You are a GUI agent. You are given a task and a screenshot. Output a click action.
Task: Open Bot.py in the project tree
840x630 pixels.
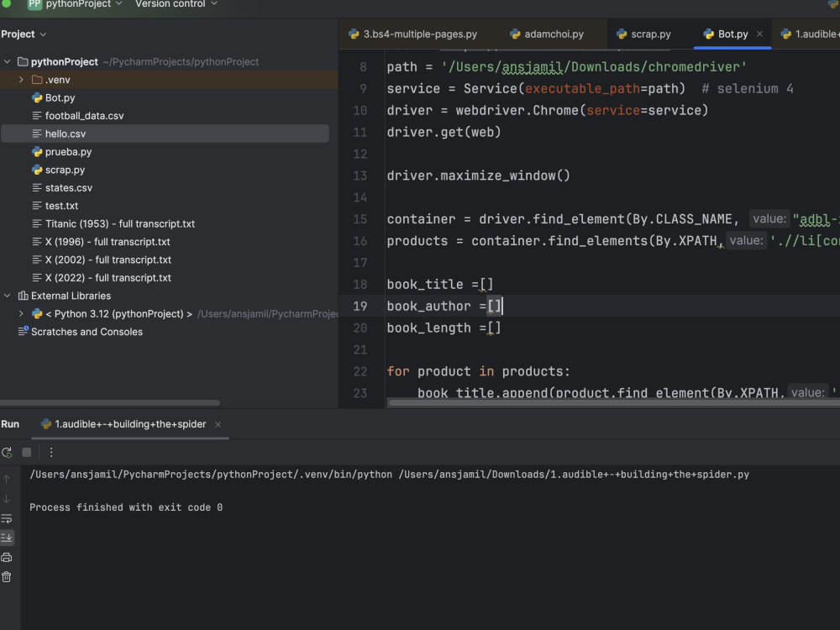coord(60,97)
